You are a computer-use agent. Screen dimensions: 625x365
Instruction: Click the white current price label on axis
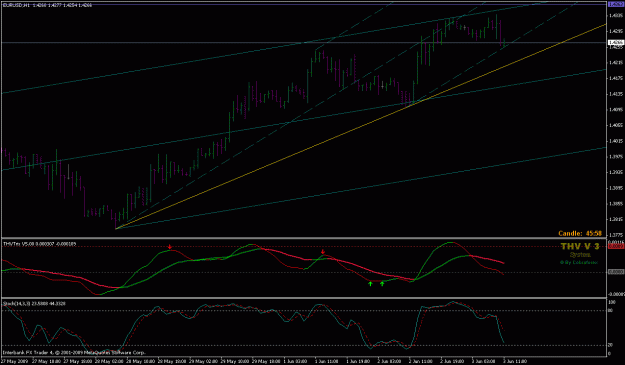point(616,42)
